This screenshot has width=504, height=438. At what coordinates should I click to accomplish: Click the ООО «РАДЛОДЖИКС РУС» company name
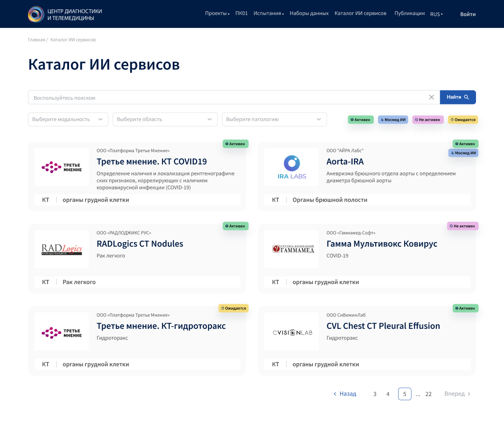[x=124, y=233]
